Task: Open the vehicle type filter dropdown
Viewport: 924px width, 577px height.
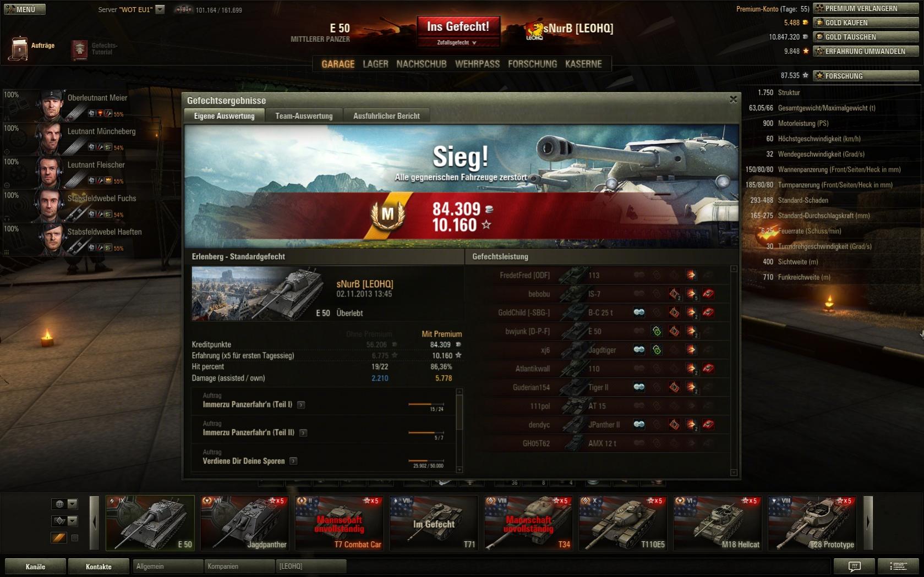Action: point(65,521)
